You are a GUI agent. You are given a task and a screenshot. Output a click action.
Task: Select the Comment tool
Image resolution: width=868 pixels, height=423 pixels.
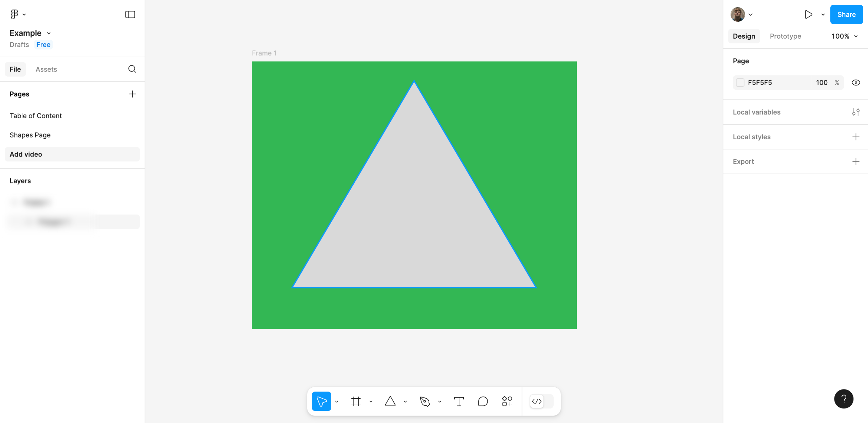point(483,401)
